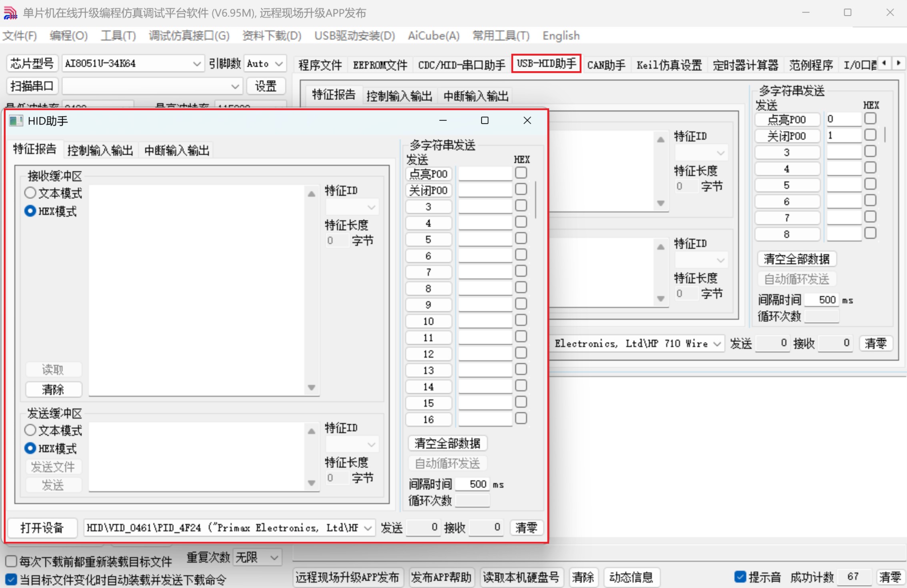Switch to the CAN助手 tab
Viewport: 907px width, 588px height.
pos(606,65)
